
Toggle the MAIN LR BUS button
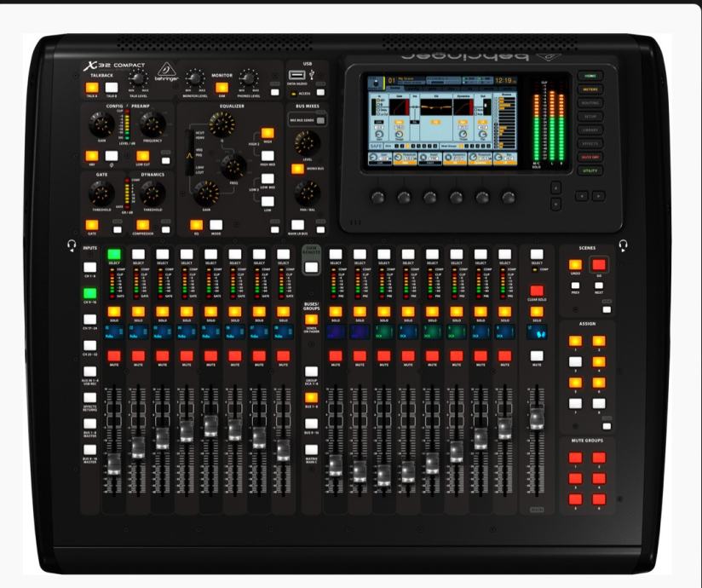[x=297, y=225]
